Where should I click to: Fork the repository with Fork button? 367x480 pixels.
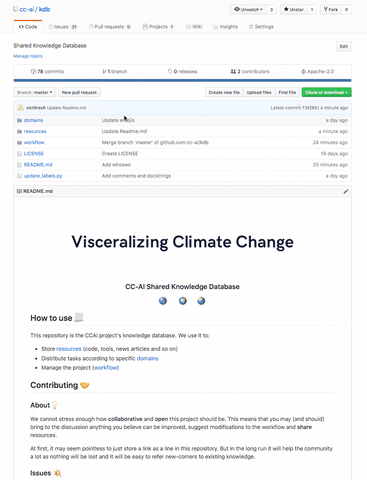coord(331,9)
